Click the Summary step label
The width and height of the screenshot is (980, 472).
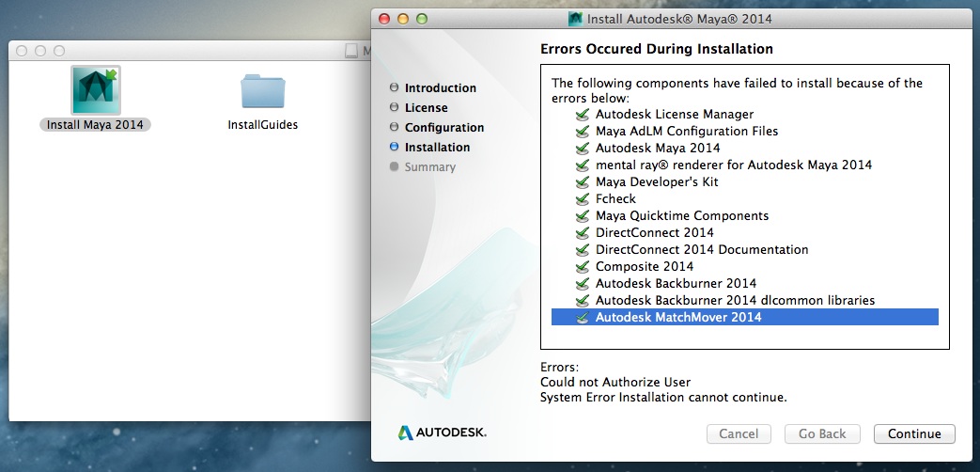(430, 167)
